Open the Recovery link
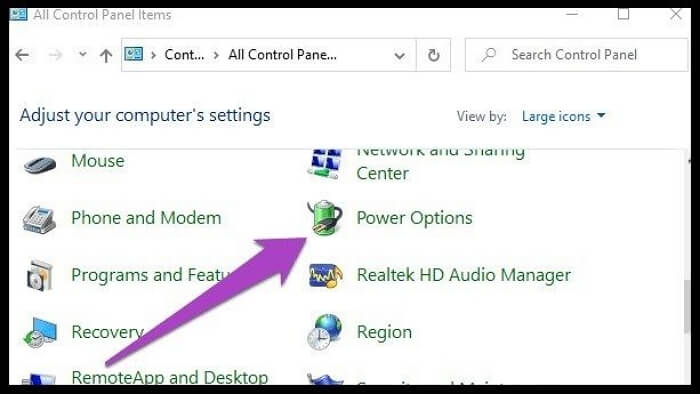Viewport: 700px width, 394px height. point(108,332)
